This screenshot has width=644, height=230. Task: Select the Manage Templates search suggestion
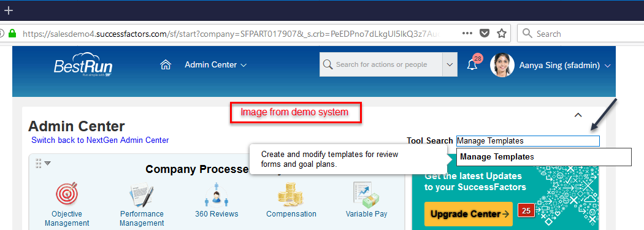(x=544, y=157)
